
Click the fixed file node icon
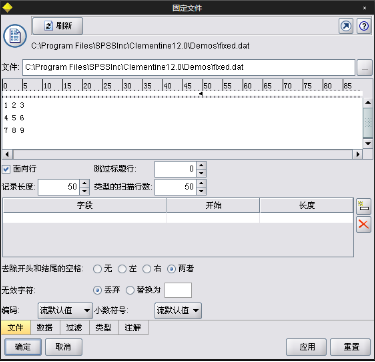click(x=15, y=35)
